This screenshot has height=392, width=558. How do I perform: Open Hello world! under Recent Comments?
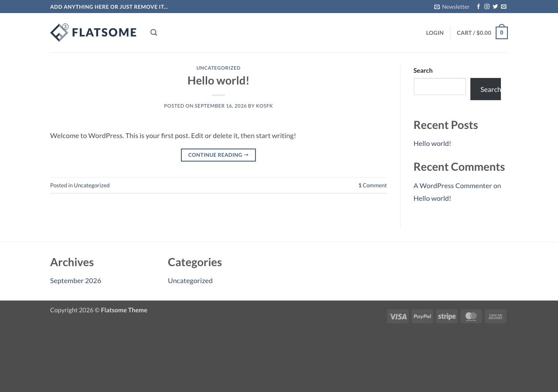click(x=432, y=198)
